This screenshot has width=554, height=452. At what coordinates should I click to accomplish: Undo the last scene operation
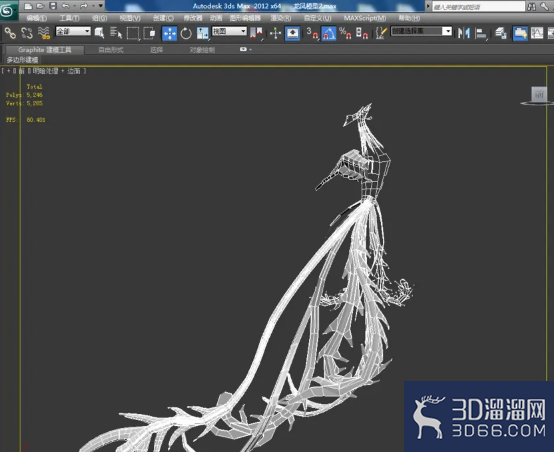pos(65,6)
